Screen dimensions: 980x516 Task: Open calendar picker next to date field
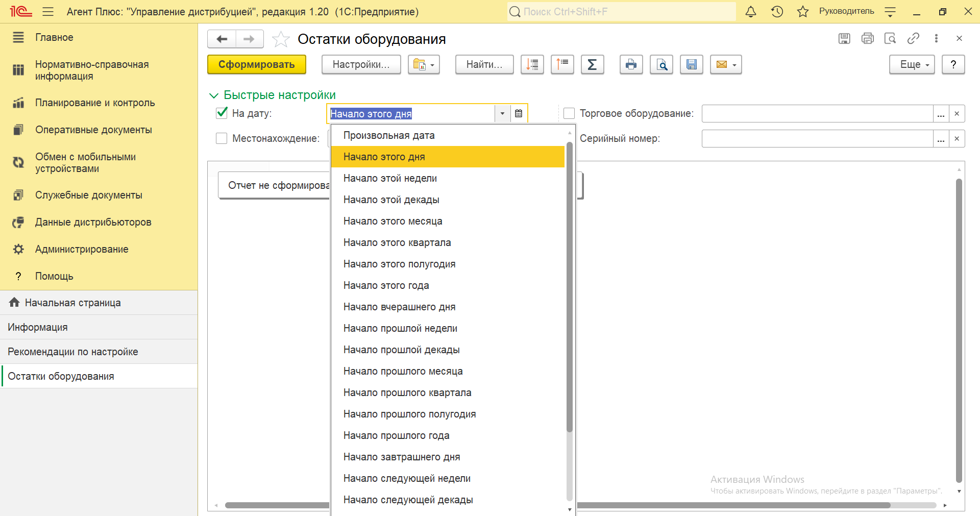click(x=519, y=113)
